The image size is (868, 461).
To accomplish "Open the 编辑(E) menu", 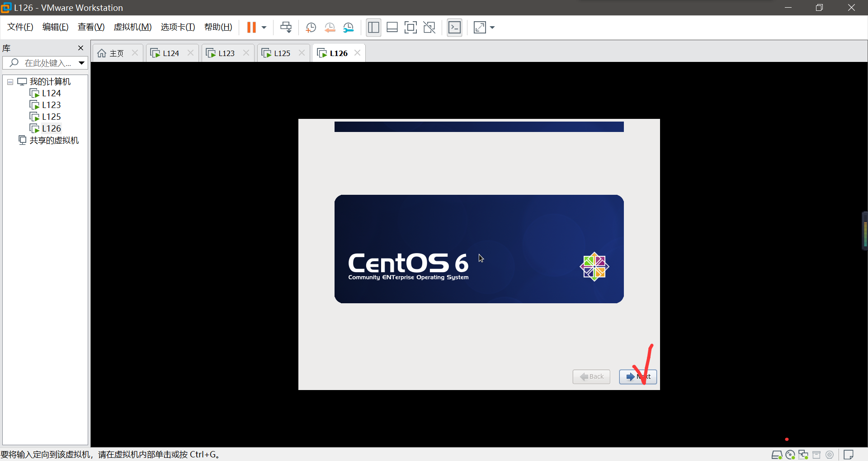I will click(x=56, y=27).
